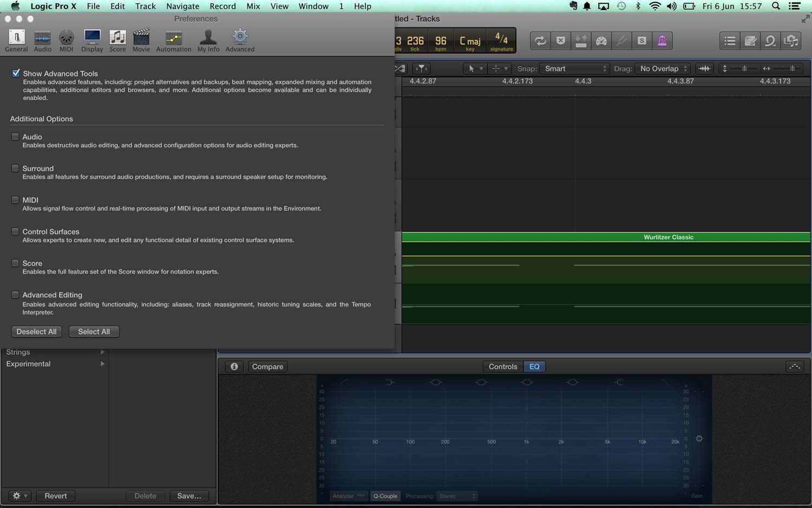Enable the Score additional option
The width and height of the screenshot is (812, 508).
pos(15,263)
